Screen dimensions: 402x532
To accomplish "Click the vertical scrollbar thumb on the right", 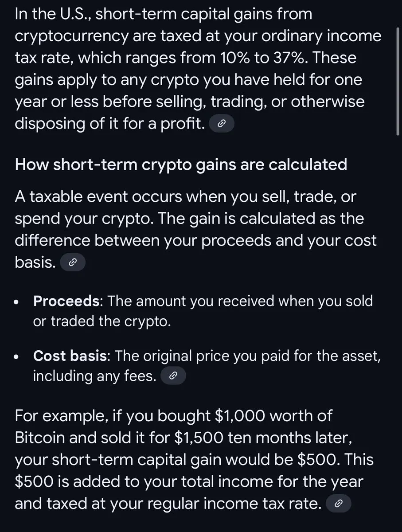I will (398, 82).
